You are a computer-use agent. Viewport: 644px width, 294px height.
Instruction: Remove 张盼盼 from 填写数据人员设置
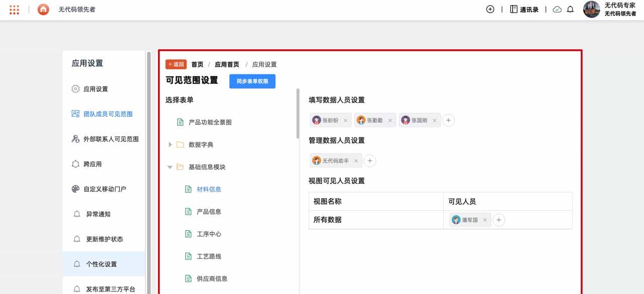(346, 120)
